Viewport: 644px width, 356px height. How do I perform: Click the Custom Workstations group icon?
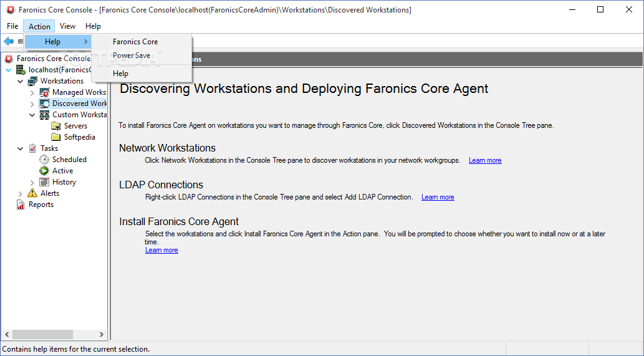click(x=44, y=115)
